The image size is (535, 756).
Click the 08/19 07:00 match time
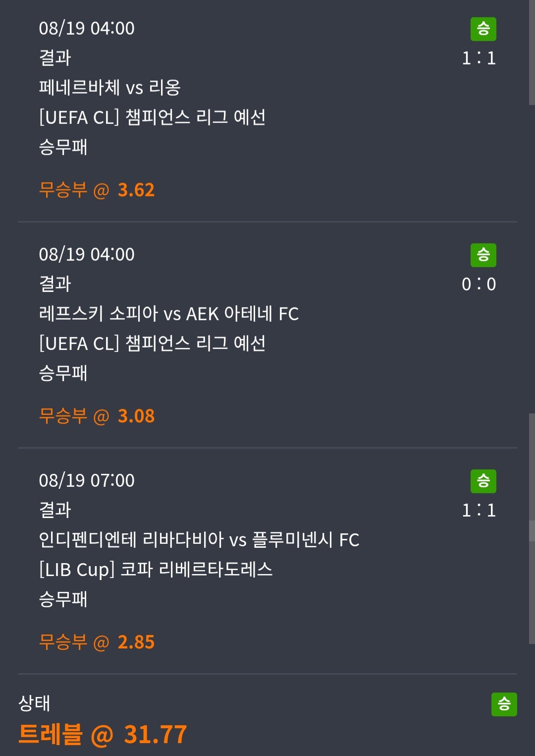[x=87, y=480]
